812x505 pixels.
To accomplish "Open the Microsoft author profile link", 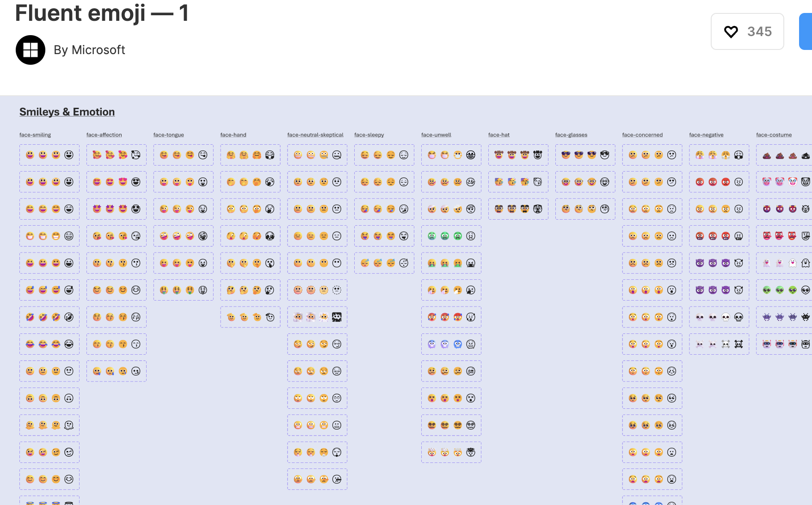I will (x=89, y=50).
